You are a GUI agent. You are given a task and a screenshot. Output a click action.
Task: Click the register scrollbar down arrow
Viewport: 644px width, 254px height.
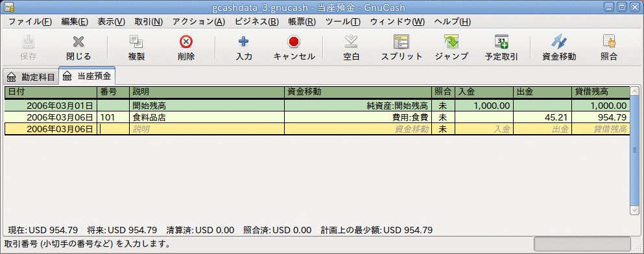(x=634, y=210)
